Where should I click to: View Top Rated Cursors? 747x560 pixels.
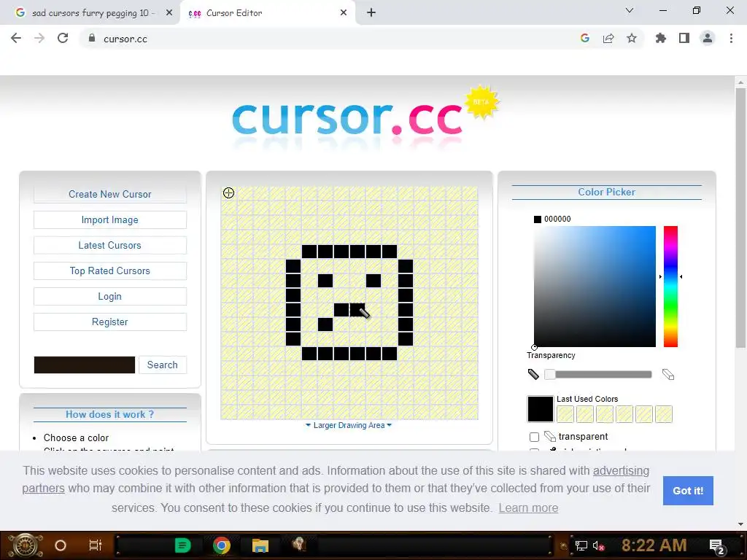(110, 271)
